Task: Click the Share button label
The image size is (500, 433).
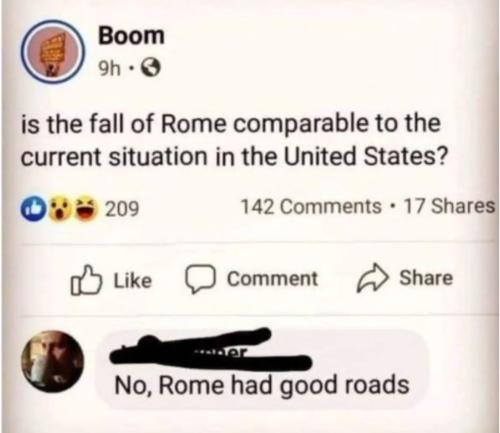Action: (426, 278)
